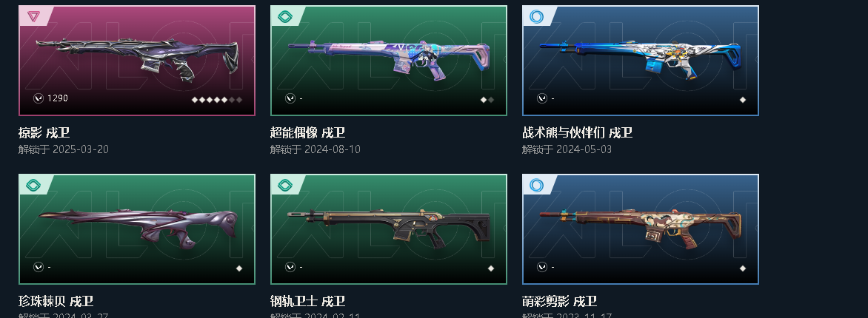Click the blue circle tier badge on 萌彩剪影 戍卫
868x318 pixels.
click(x=536, y=186)
